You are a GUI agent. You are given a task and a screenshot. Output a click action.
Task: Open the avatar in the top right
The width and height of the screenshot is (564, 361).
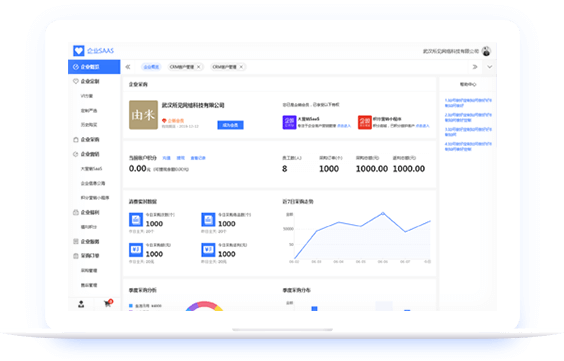(x=486, y=51)
